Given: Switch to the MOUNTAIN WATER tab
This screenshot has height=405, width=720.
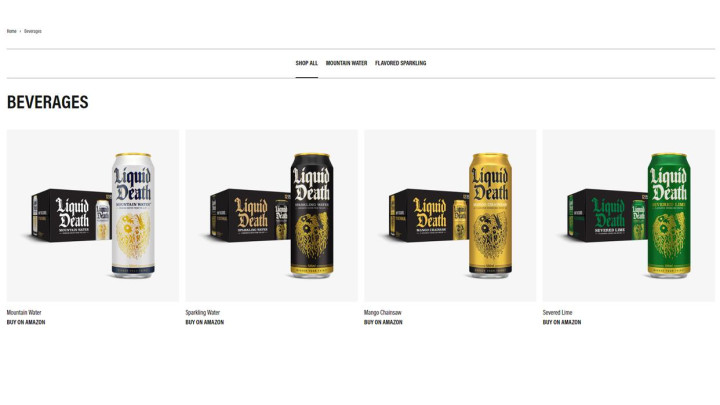Looking at the screenshot, I should [346, 63].
